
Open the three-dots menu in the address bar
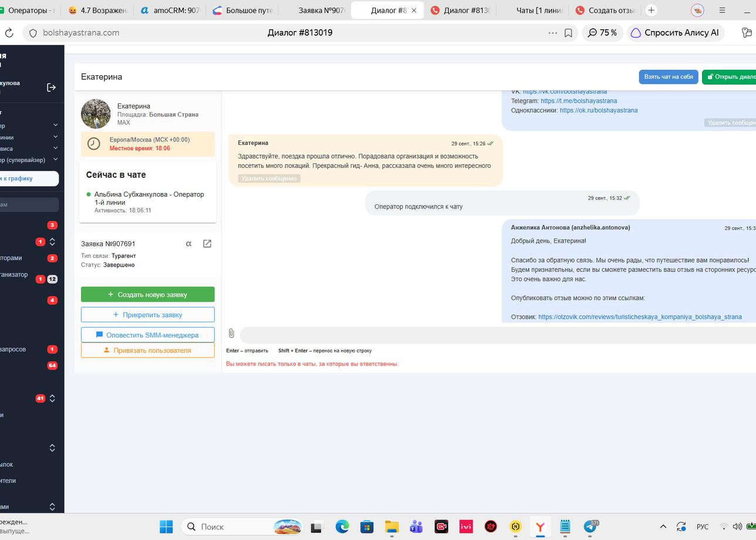[x=552, y=33]
